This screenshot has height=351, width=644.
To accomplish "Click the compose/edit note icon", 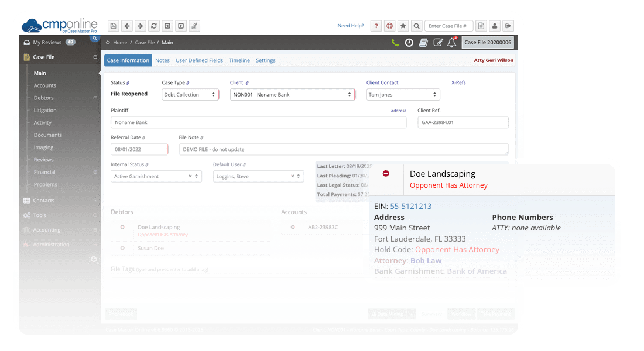I will tap(437, 43).
